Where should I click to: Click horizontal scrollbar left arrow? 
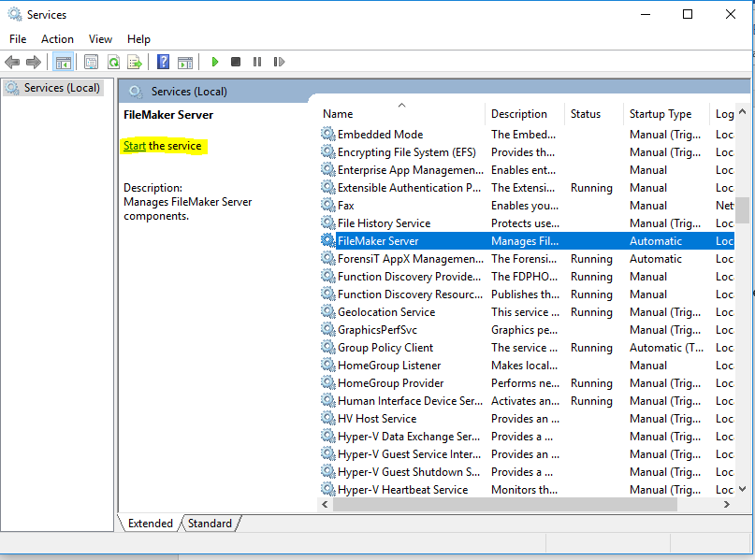click(325, 504)
